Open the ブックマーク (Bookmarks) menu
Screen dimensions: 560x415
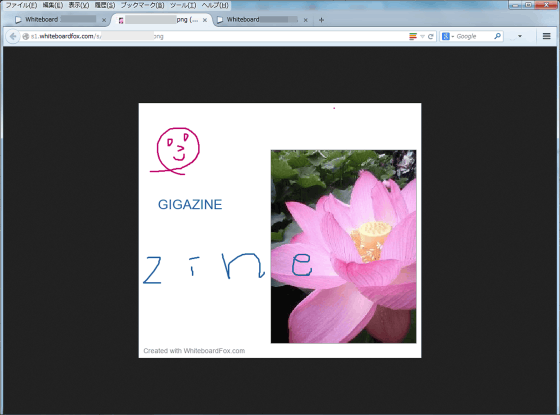[x=142, y=5]
